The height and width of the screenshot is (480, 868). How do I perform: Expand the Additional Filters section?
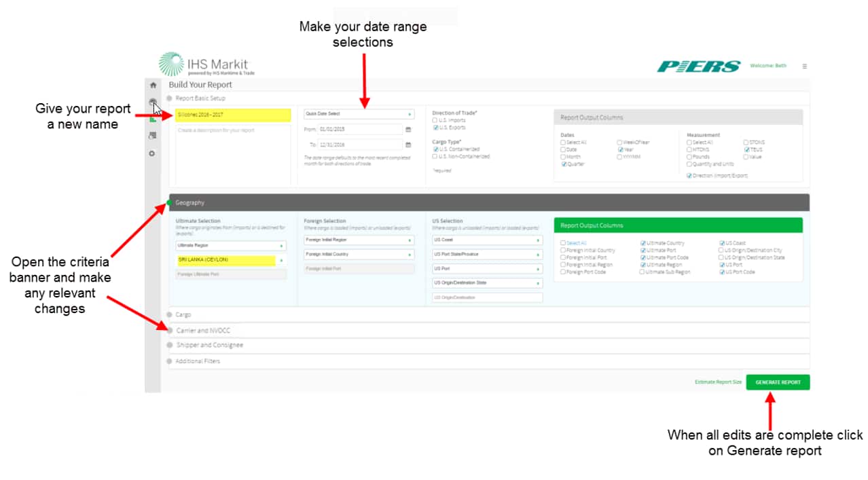pos(489,361)
